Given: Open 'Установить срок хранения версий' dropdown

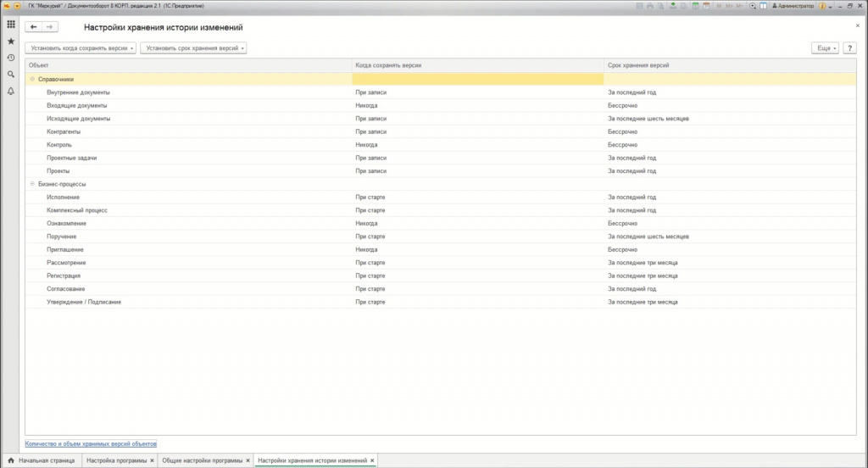Looking at the screenshot, I should 193,48.
